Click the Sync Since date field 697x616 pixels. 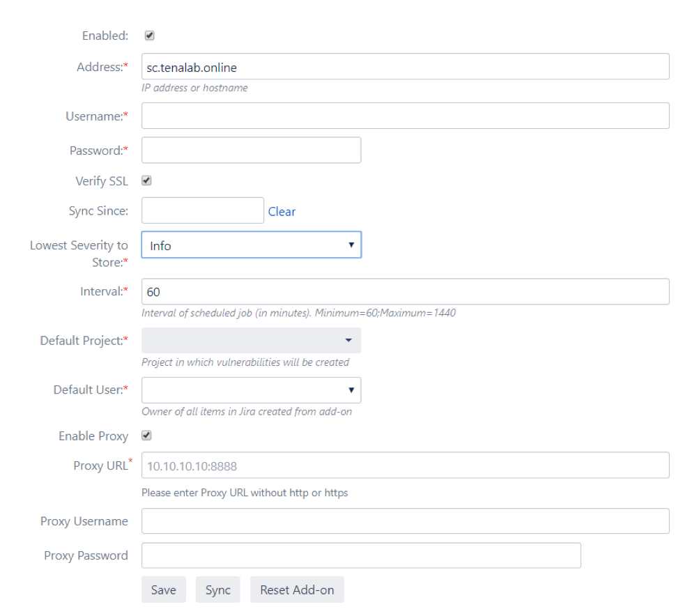[202, 210]
